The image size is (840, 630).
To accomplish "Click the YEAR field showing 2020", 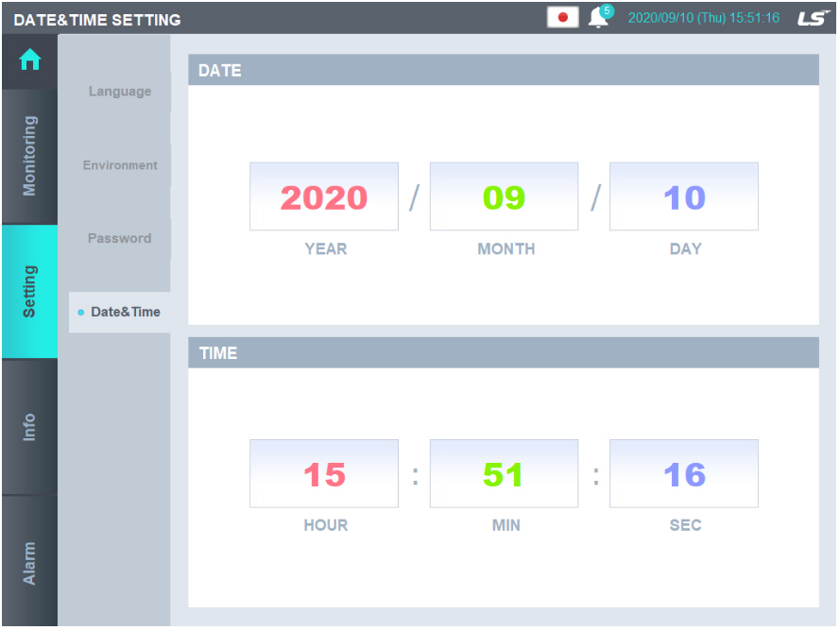I will pyautogui.click(x=323, y=196).
